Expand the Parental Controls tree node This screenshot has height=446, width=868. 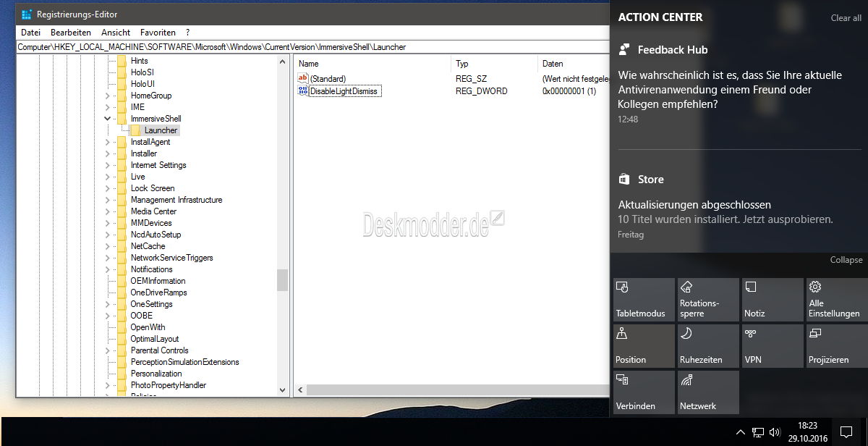click(107, 350)
